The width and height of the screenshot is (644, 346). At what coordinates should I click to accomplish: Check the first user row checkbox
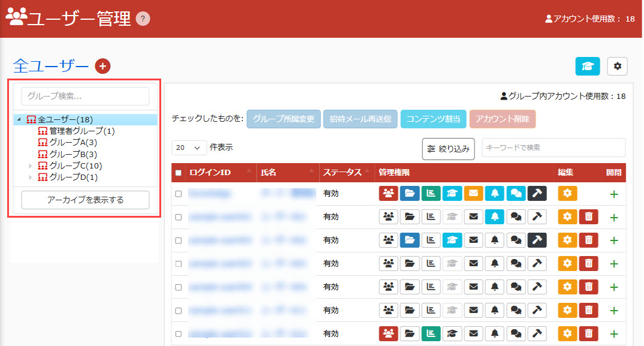pyautogui.click(x=178, y=194)
